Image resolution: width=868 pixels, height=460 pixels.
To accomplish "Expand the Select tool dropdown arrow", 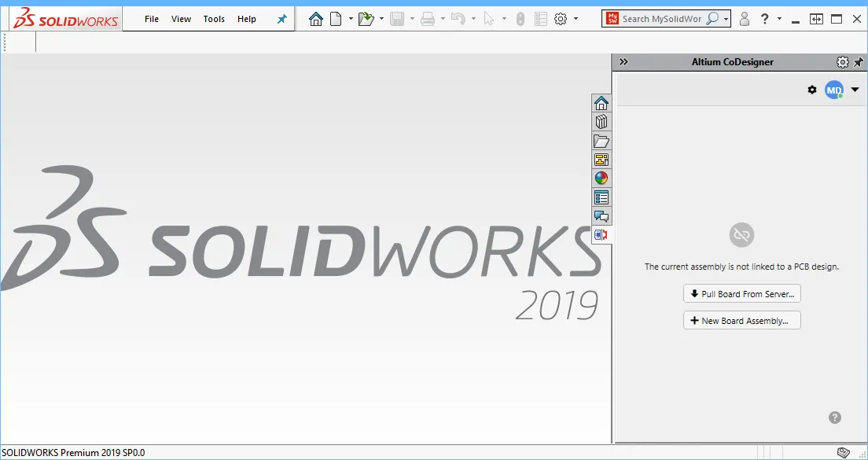I will point(504,20).
